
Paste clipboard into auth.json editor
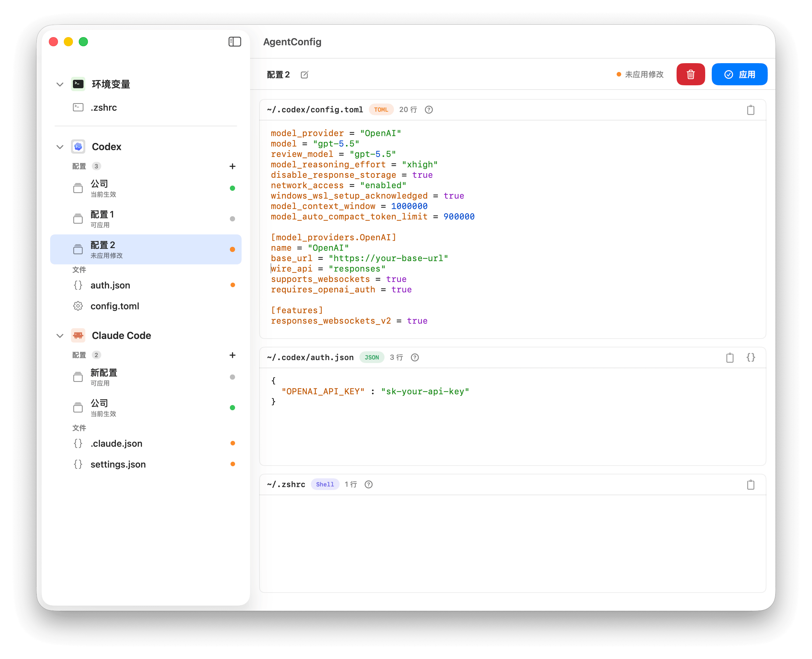pos(729,358)
